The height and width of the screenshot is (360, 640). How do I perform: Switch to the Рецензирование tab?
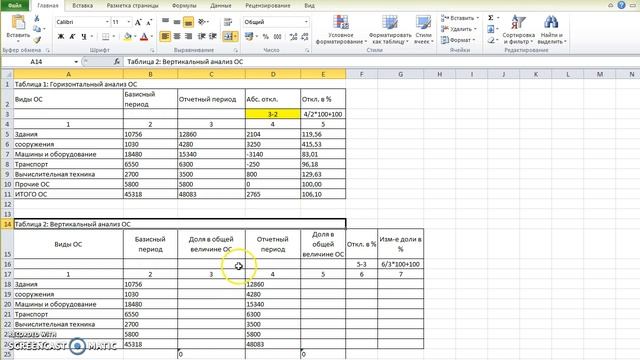[268, 6]
